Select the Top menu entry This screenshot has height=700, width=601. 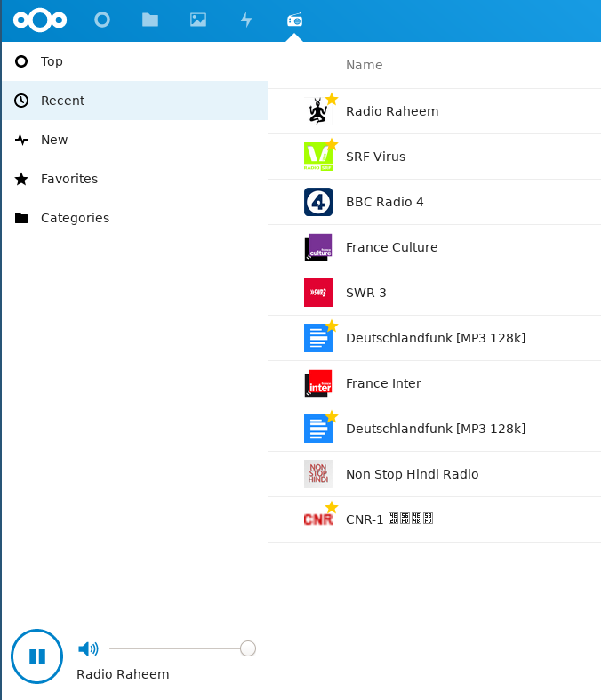(135, 61)
